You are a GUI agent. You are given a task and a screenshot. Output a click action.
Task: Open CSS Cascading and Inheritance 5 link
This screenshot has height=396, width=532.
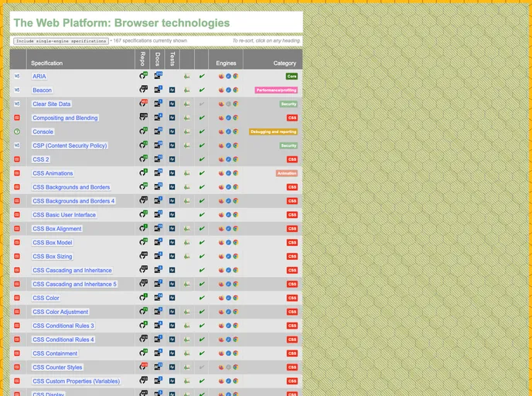tap(75, 285)
